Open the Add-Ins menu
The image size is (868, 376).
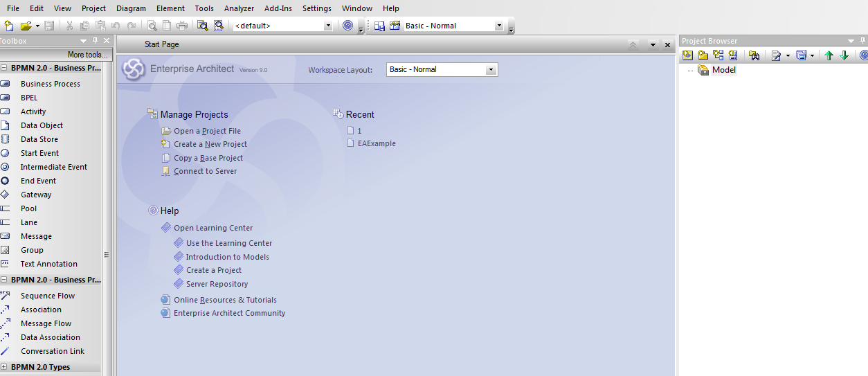(280, 8)
